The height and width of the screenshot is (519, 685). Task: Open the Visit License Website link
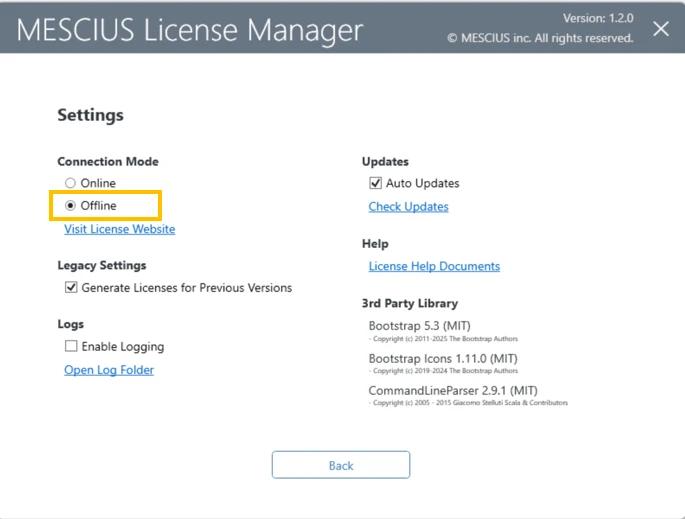[x=119, y=229]
